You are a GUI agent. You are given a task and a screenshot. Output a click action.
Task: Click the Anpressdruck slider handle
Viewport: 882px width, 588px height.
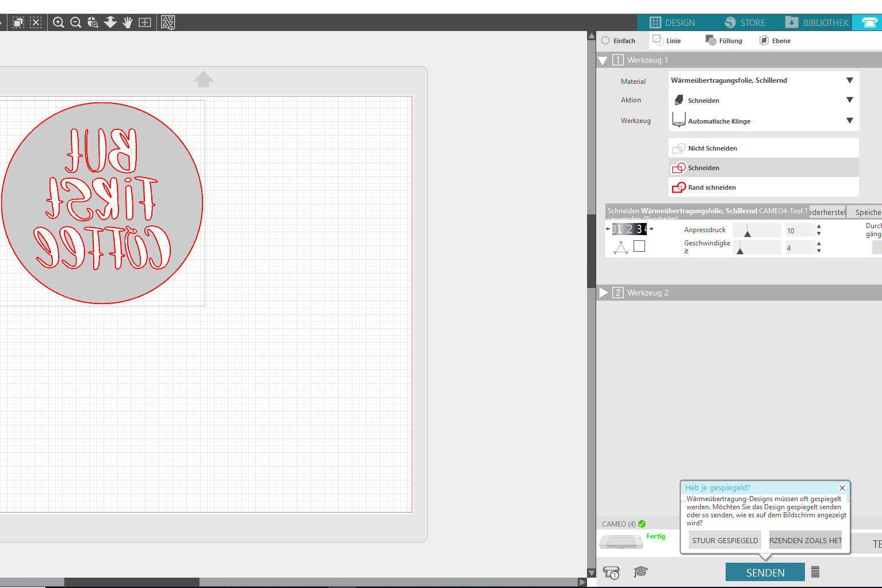[x=747, y=233]
